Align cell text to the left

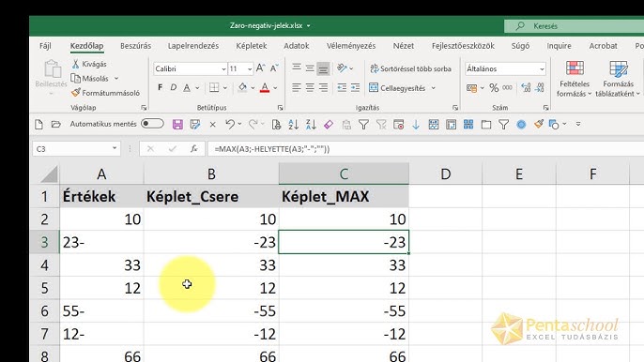point(297,88)
